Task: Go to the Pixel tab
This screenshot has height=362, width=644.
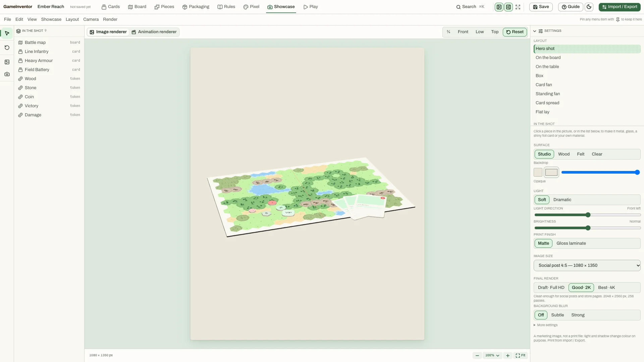Action: [251, 7]
